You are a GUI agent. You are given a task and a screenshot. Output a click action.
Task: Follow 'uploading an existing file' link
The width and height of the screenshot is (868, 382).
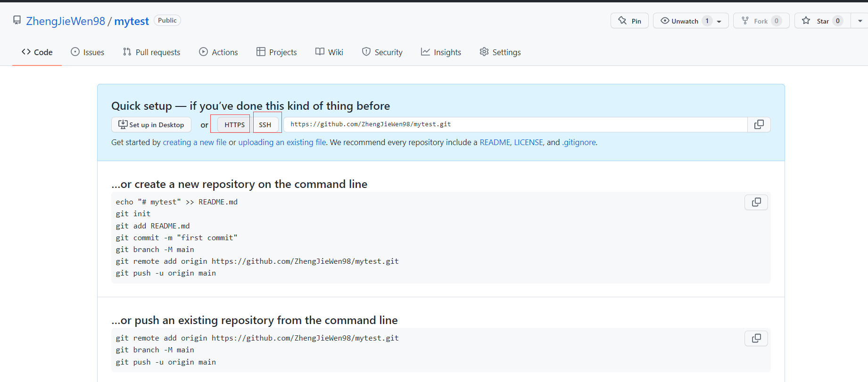click(x=282, y=142)
